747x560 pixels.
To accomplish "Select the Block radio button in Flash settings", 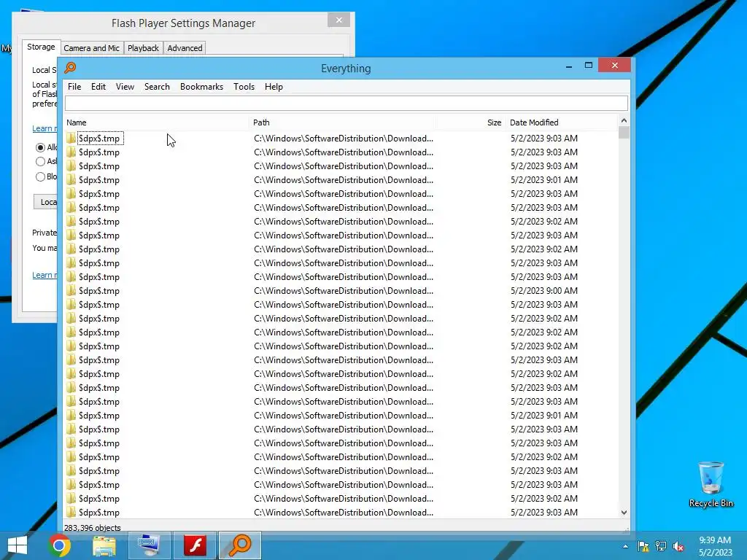I will click(41, 177).
